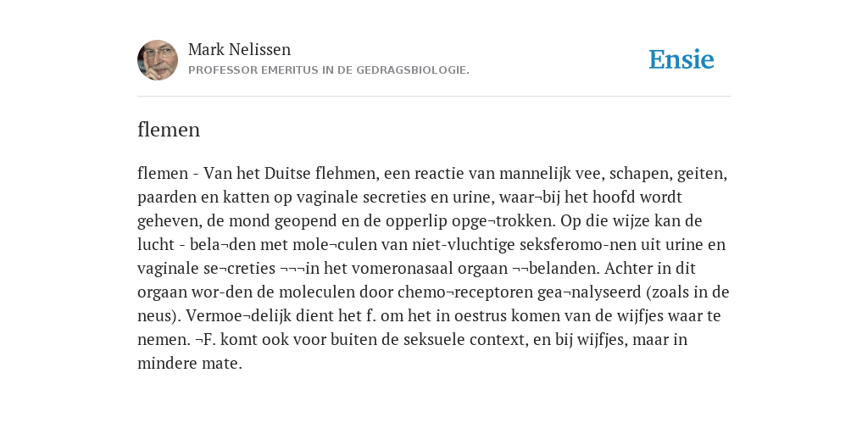The width and height of the screenshot is (868, 434).
Task: Click the author name Mark Nelissen
Action: pyautogui.click(x=239, y=49)
